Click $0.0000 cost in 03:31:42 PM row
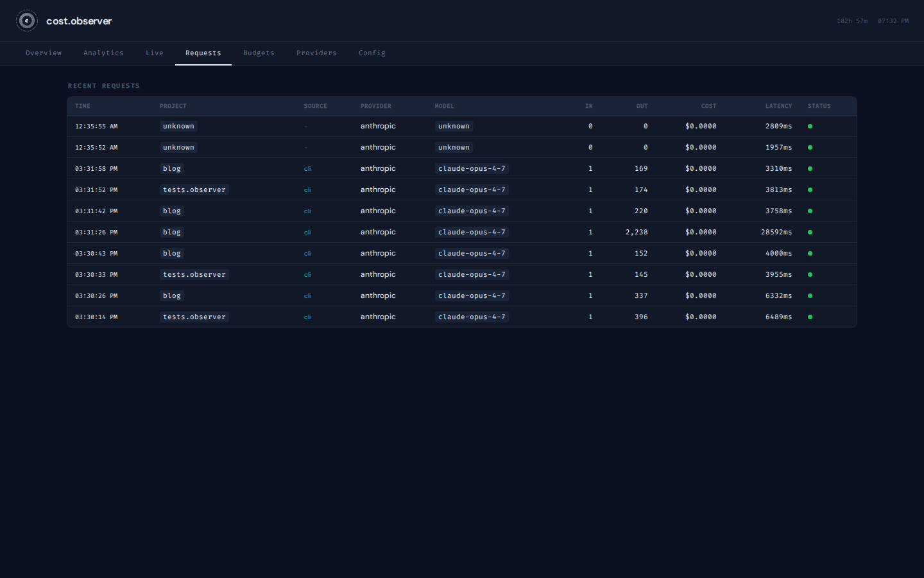This screenshot has width=924, height=578. [701, 211]
